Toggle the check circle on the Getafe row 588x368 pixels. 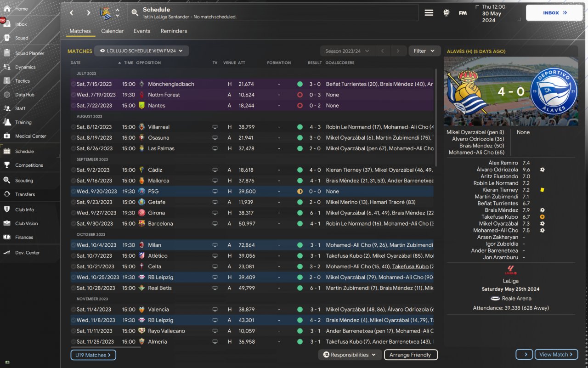click(x=73, y=202)
